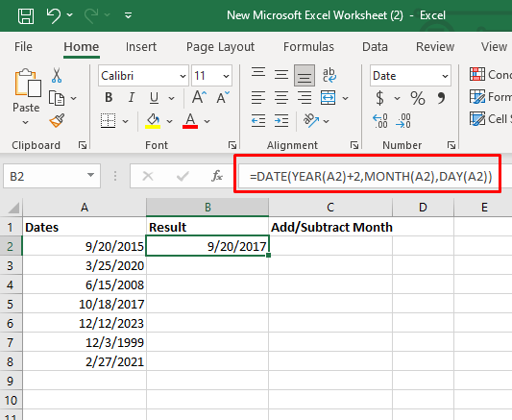Apply the yellow Fill Color
Image resolution: width=512 pixels, height=420 pixels.
click(x=153, y=121)
